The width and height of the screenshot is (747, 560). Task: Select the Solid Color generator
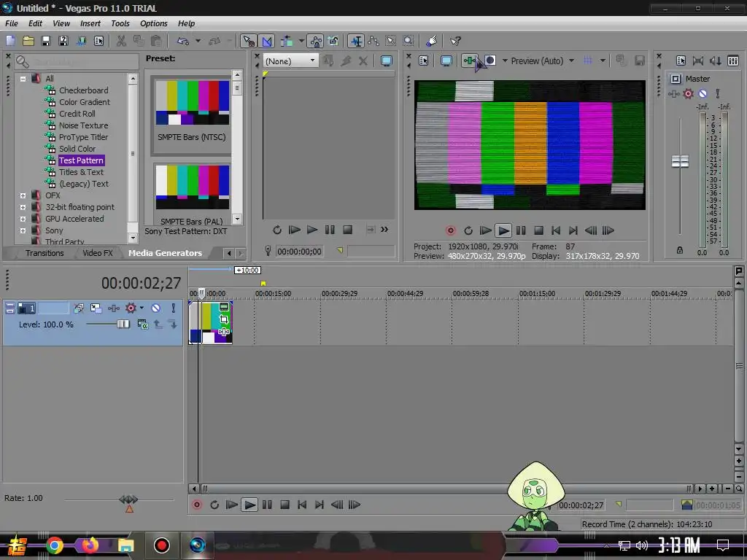tap(77, 149)
